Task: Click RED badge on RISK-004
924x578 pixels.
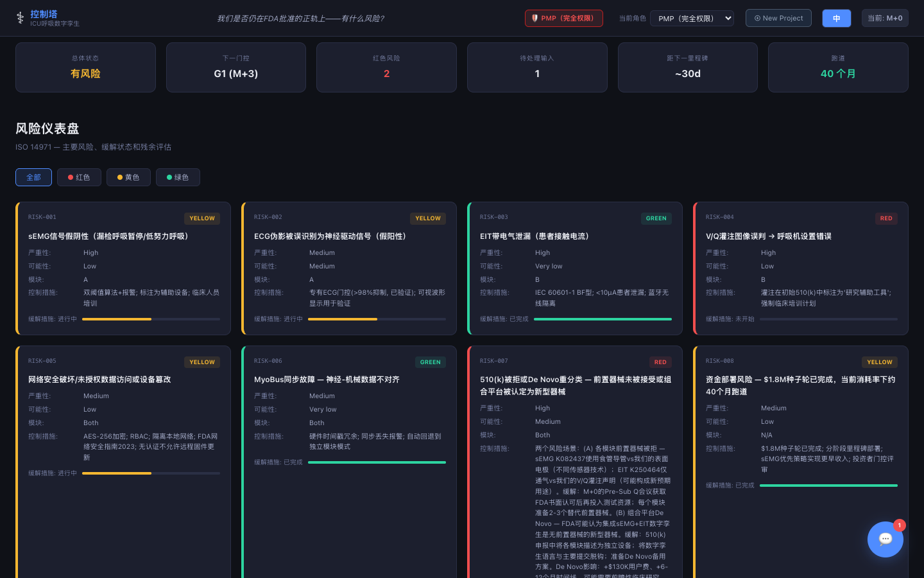Action: pyautogui.click(x=886, y=218)
